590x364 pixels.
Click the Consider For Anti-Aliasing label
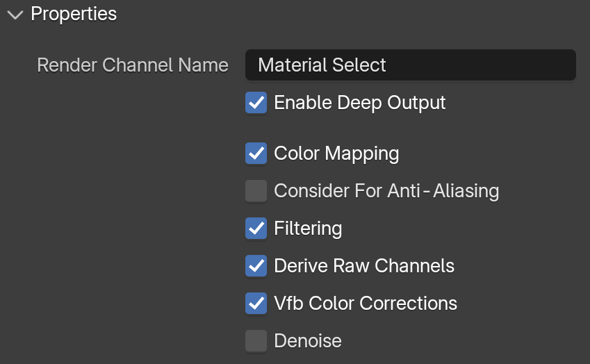(x=386, y=190)
